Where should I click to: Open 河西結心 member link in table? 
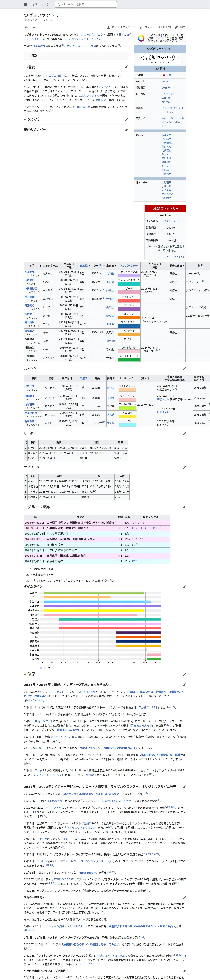click(x=29, y=305)
